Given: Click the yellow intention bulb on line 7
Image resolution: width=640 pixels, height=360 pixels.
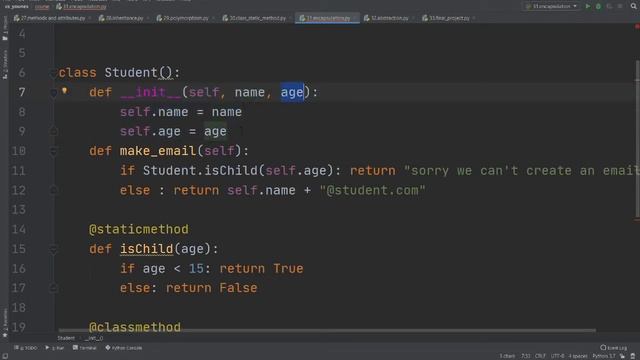Looking at the screenshot, I should coord(64,91).
